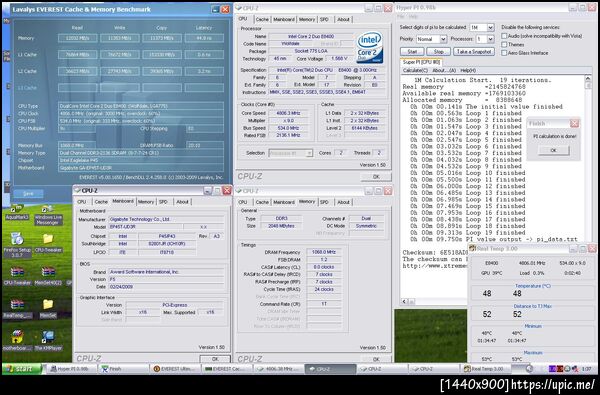The width and height of the screenshot is (600, 395).
Task: Click the Super PI horizontal scrollbar left arrow
Action: (x=404, y=302)
